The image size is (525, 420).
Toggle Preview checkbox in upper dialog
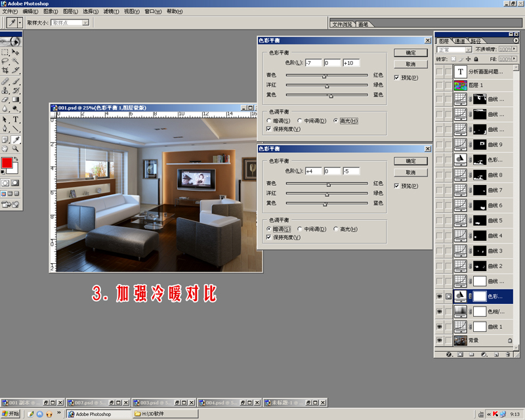click(x=397, y=77)
